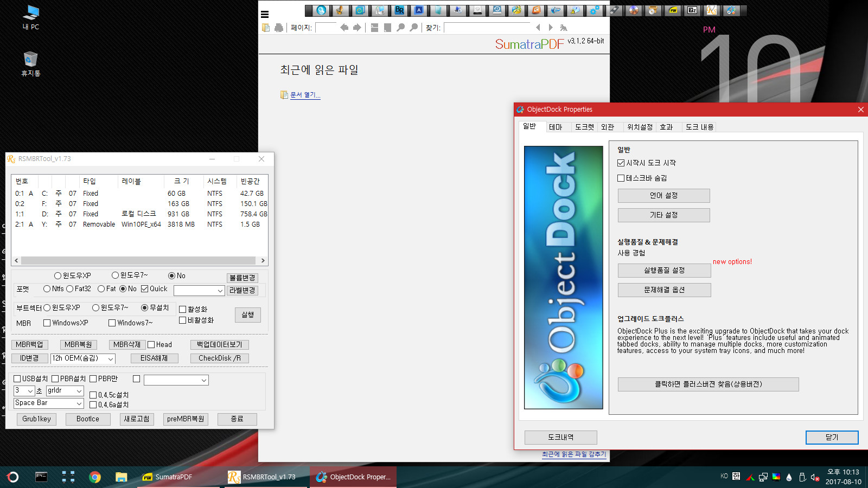Open the 내 PC desktop icon
The width and height of the screenshot is (868, 488).
coord(31,17)
